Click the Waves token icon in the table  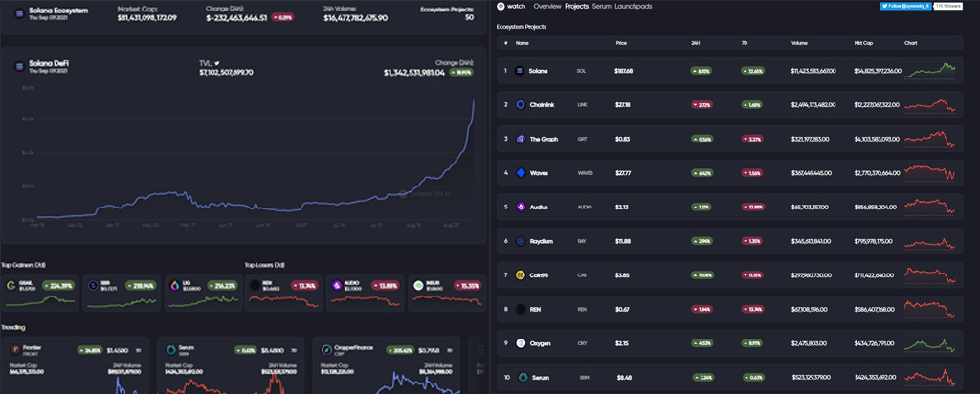[x=520, y=173]
